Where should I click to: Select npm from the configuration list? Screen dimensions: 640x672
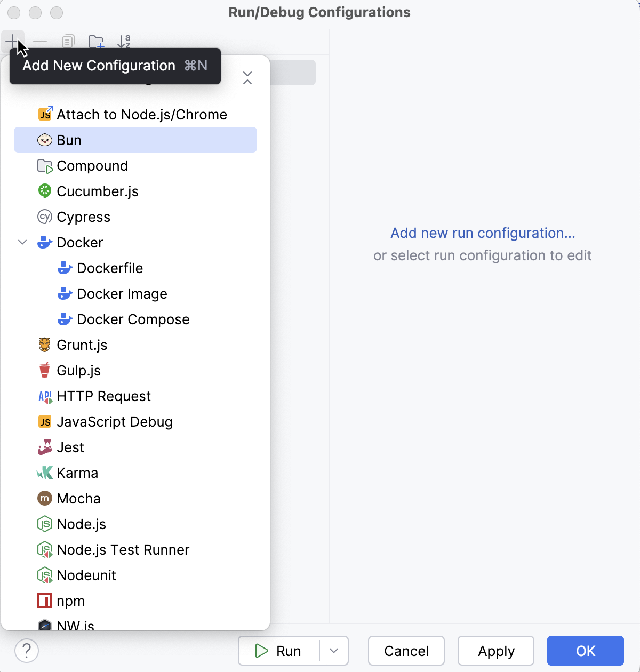tap(70, 601)
